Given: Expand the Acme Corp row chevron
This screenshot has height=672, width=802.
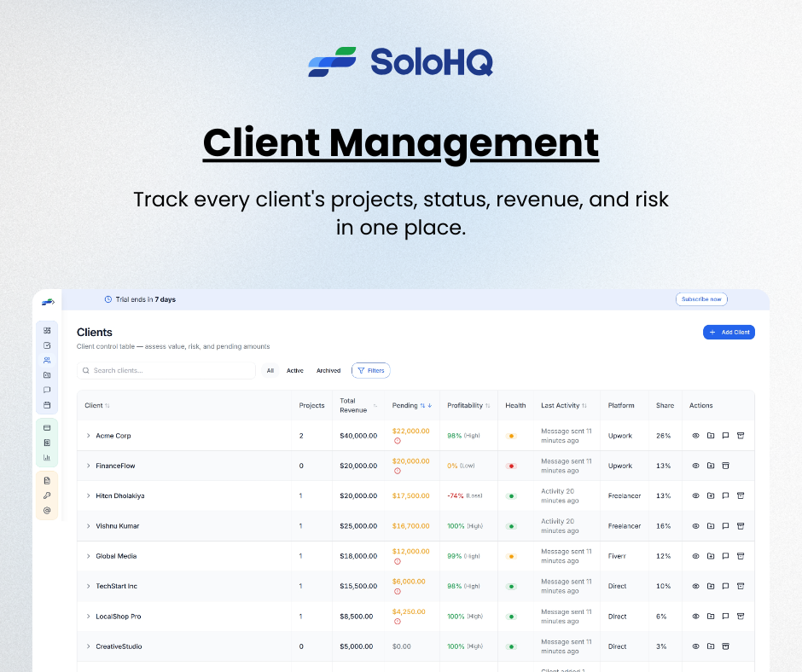Looking at the screenshot, I should (88, 435).
